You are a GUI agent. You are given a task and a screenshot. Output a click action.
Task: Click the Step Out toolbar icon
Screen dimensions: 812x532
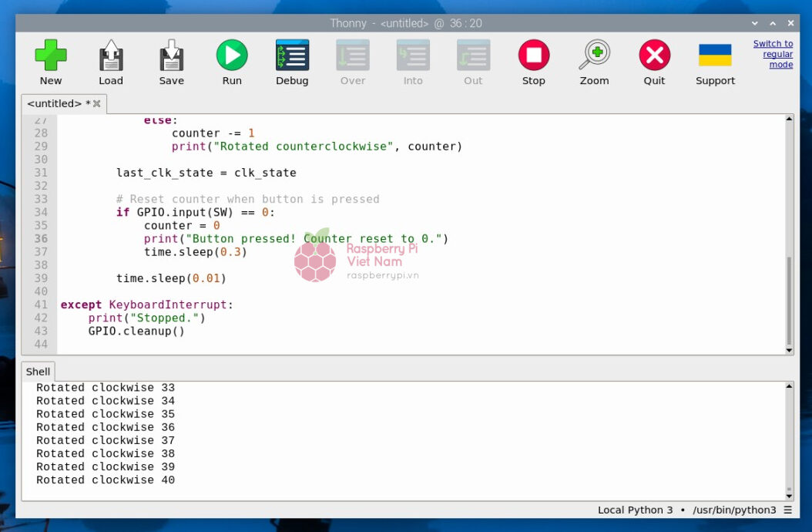tap(473, 56)
